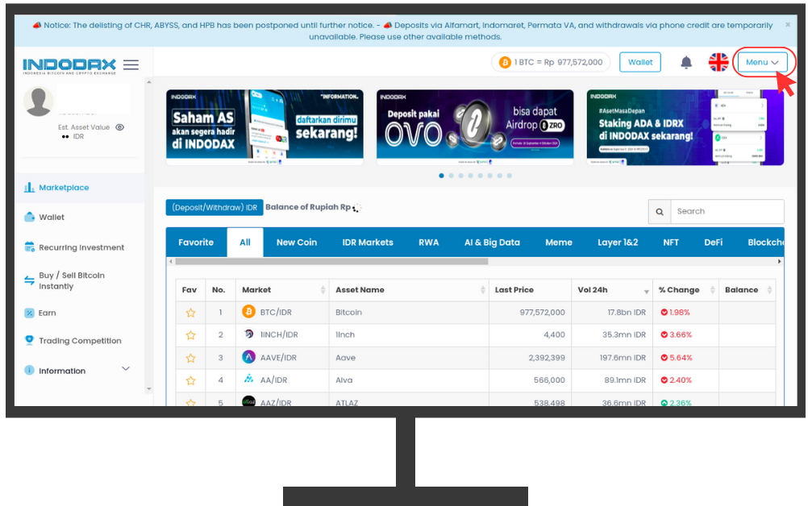This screenshot has width=812, height=506.
Task: Favorite the BTC/IDR market star
Action: 190,313
